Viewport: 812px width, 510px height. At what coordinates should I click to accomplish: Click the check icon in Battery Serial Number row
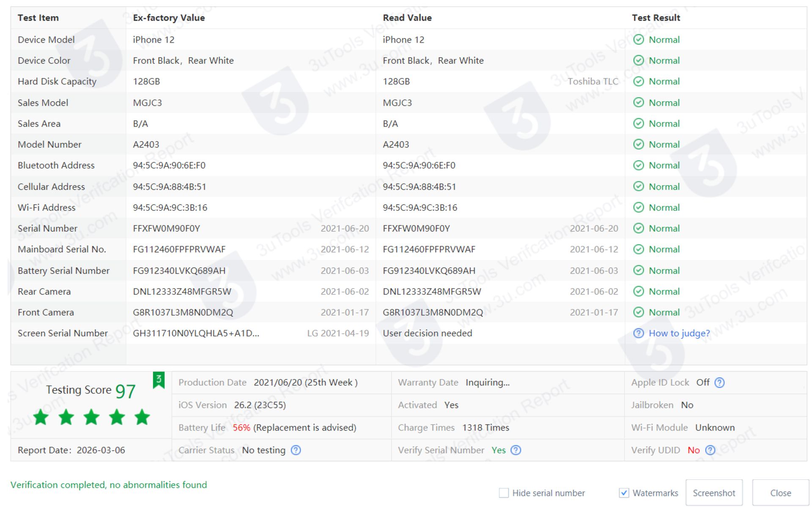coord(638,270)
